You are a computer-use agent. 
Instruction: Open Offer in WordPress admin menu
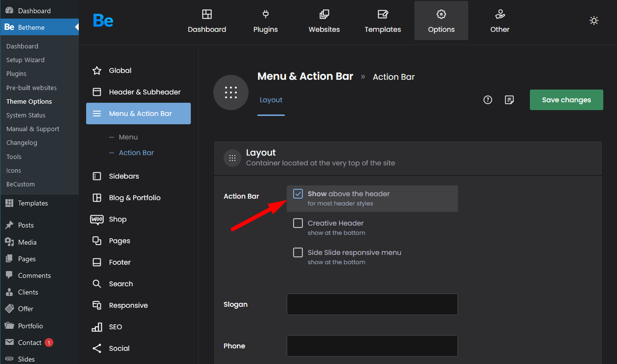[39, 309]
